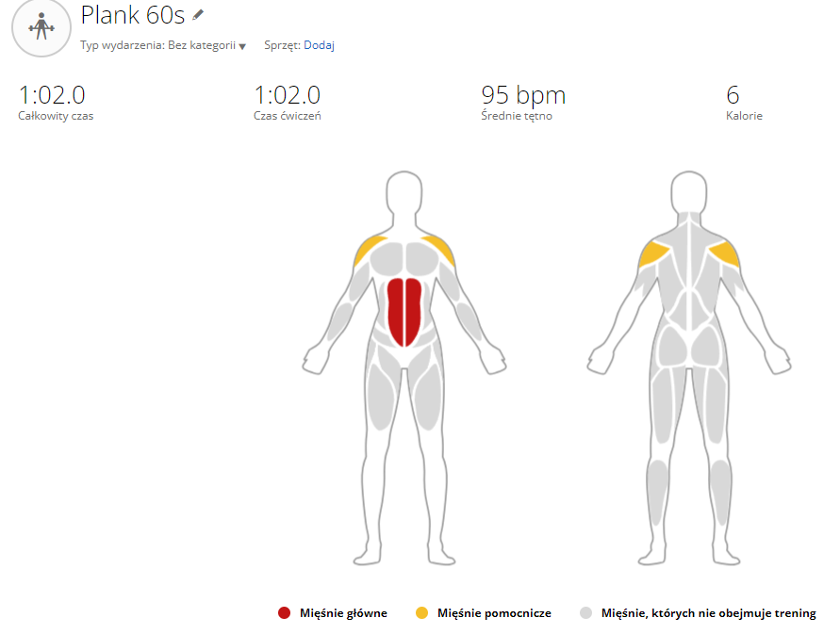This screenshot has height=634, width=840.
Task: Click the gray untrained muscles legend dot
Action: point(585,613)
